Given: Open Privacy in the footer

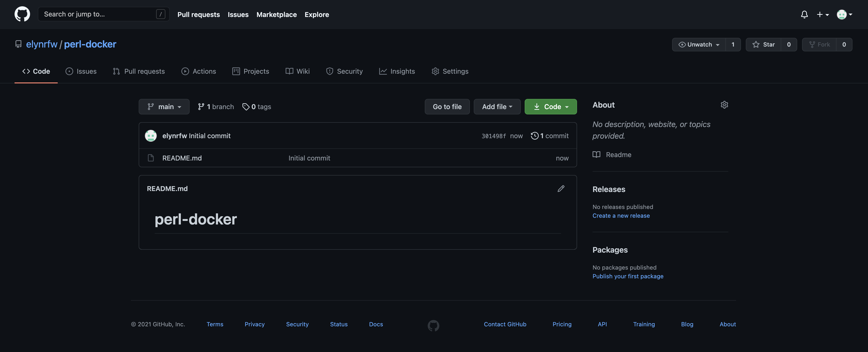Looking at the screenshot, I should [x=254, y=324].
